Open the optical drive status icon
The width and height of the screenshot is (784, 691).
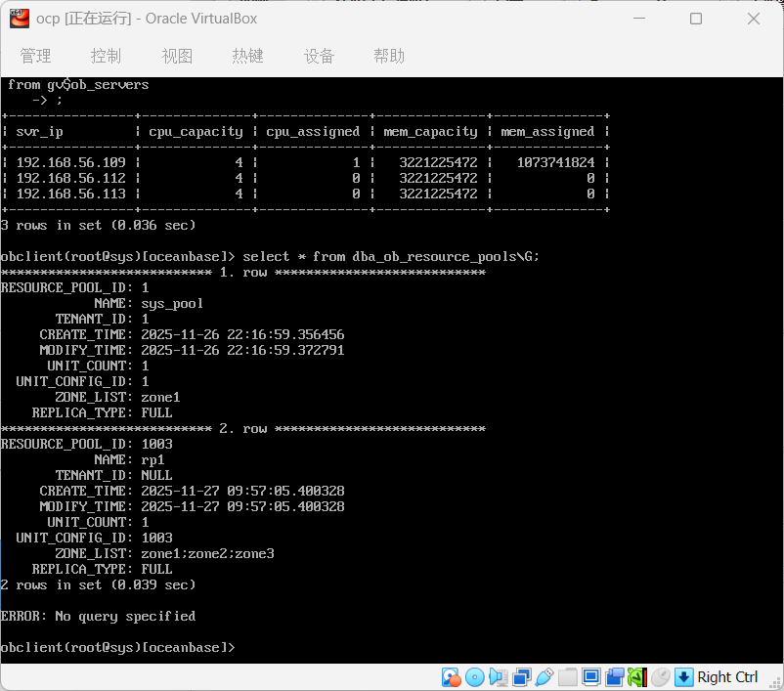474,676
